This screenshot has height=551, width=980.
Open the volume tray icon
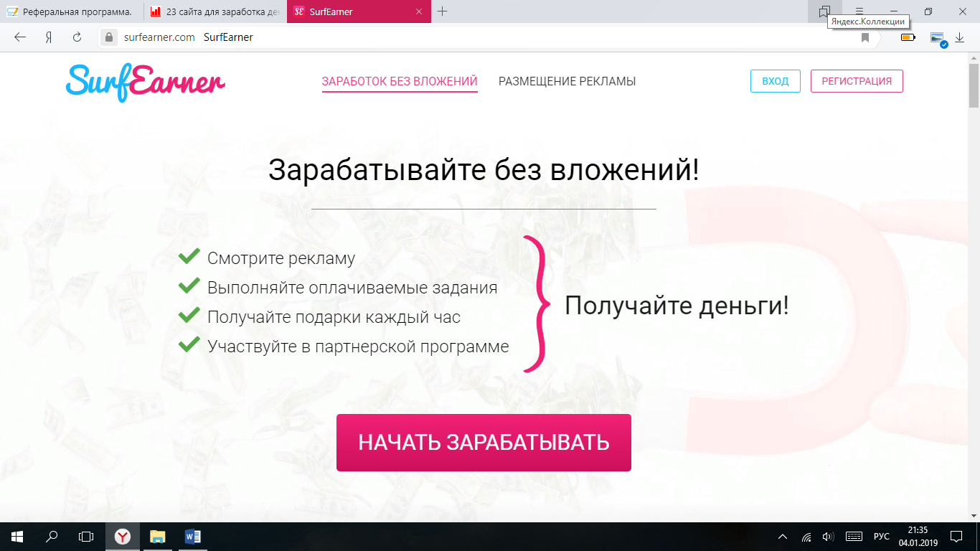pyautogui.click(x=828, y=537)
